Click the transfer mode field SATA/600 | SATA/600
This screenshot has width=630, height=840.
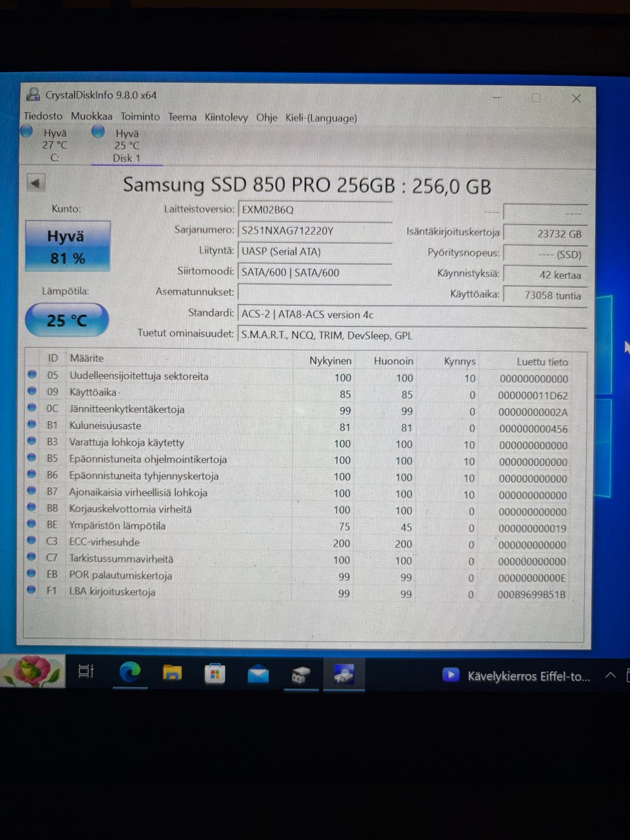tap(315, 272)
